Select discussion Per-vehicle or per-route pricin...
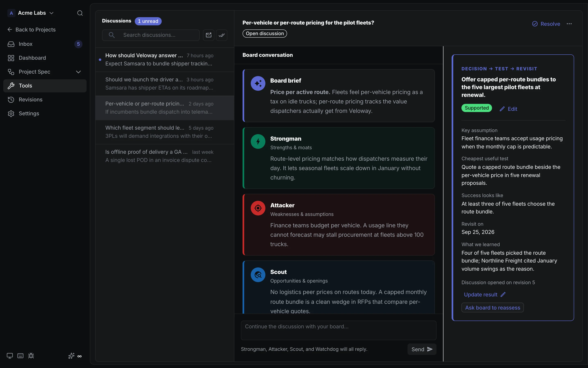Screen dimensions: 588x368 coord(165,108)
